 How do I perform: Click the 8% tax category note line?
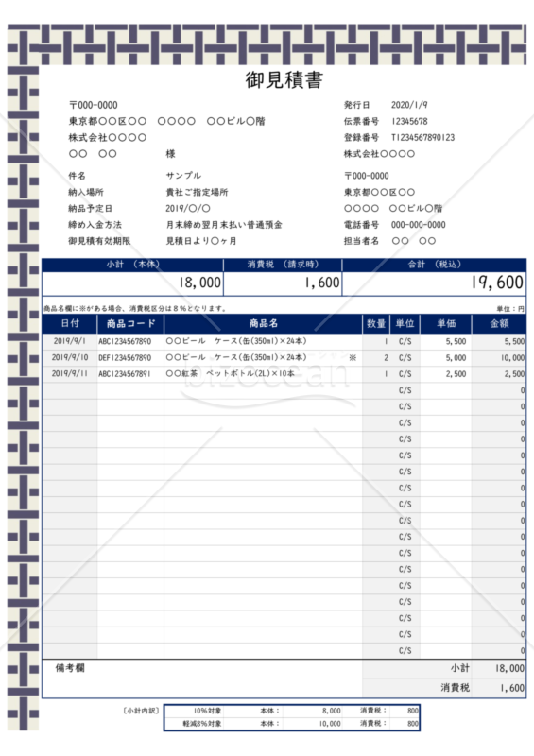[x=135, y=309]
